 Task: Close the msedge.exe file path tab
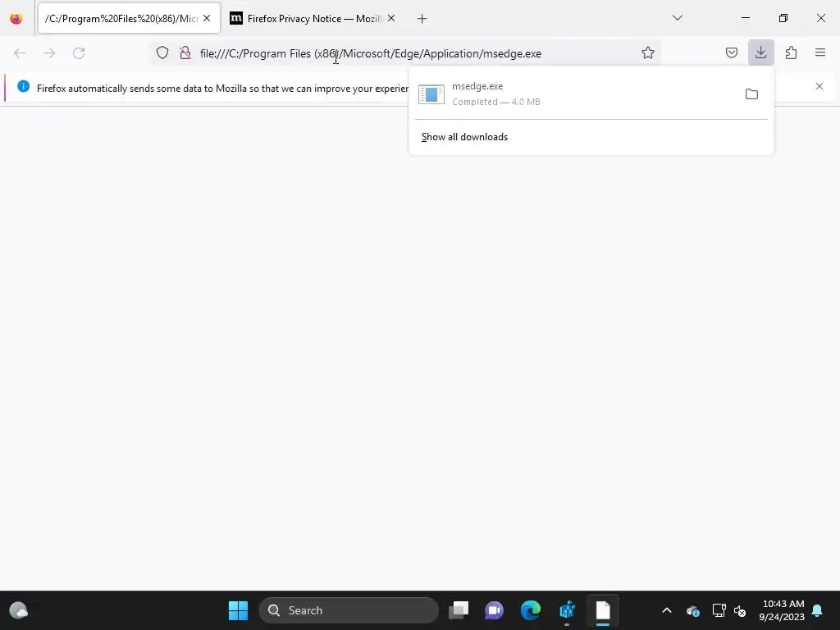(x=207, y=18)
